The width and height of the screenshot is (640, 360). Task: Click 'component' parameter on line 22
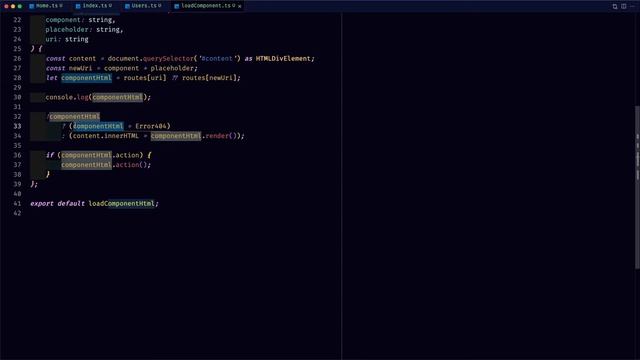pos(63,20)
